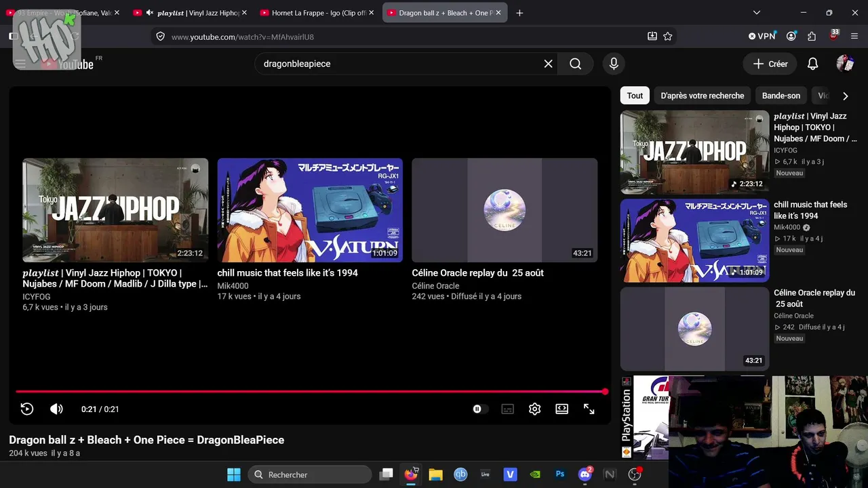This screenshot has width=868, height=488.
Task: Clear the YouTube search box
Action: [x=548, y=64]
